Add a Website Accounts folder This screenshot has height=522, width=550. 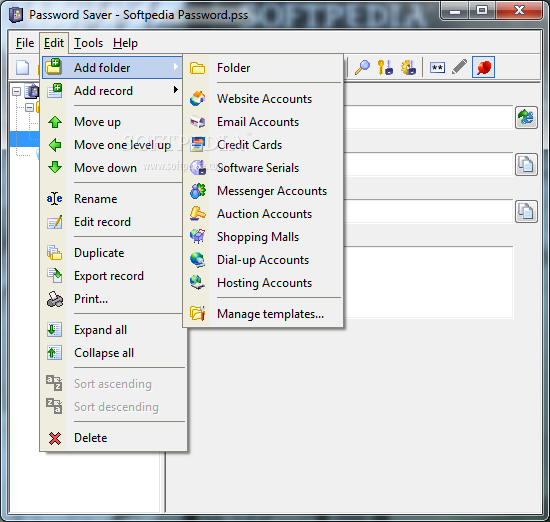tap(263, 99)
